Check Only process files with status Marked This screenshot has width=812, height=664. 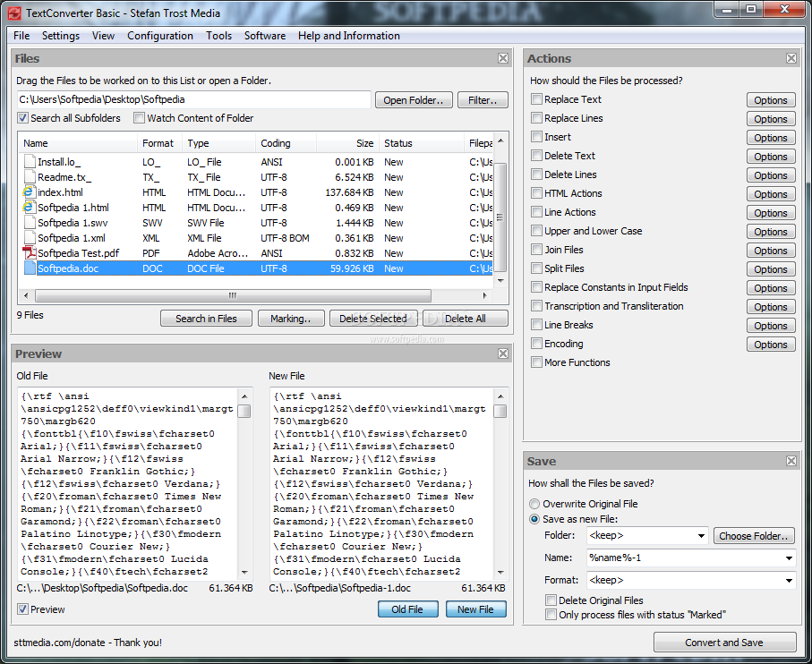coord(551,615)
